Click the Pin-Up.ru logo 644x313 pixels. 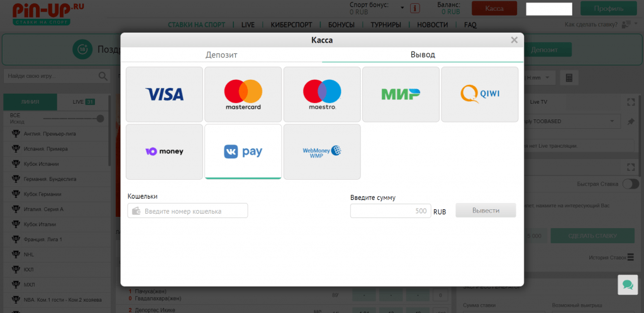coord(48,14)
